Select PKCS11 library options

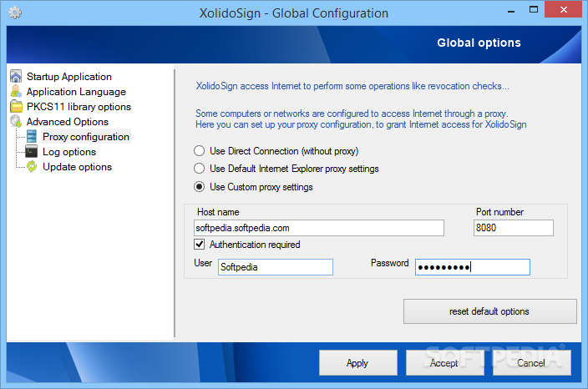point(79,106)
